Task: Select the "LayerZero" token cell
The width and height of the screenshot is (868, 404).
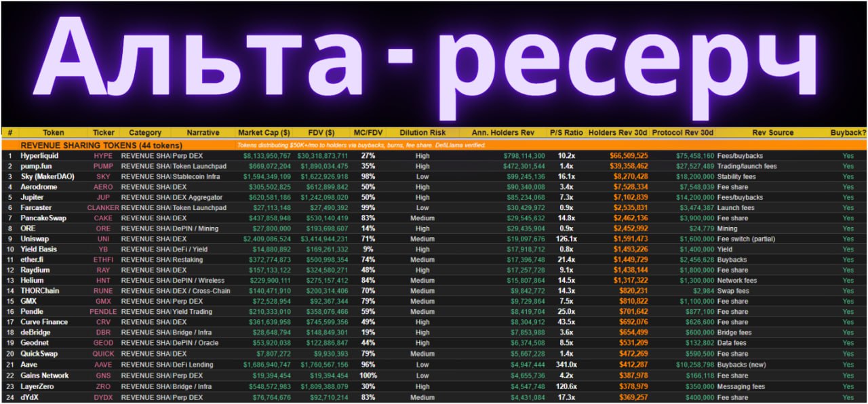Action: point(37,386)
